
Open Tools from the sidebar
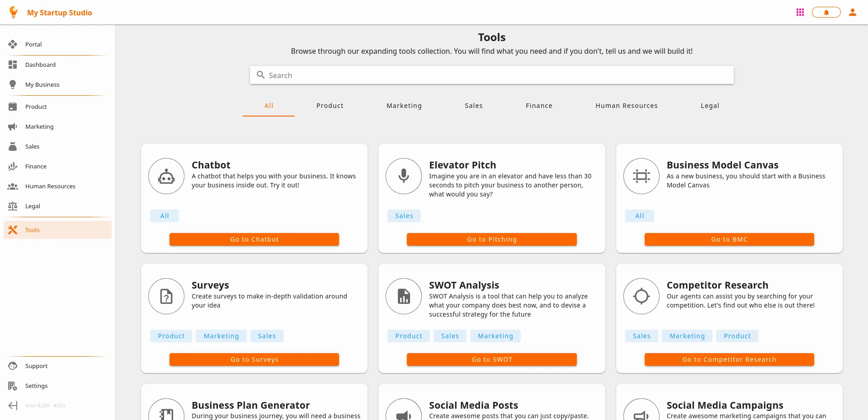point(32,230)
